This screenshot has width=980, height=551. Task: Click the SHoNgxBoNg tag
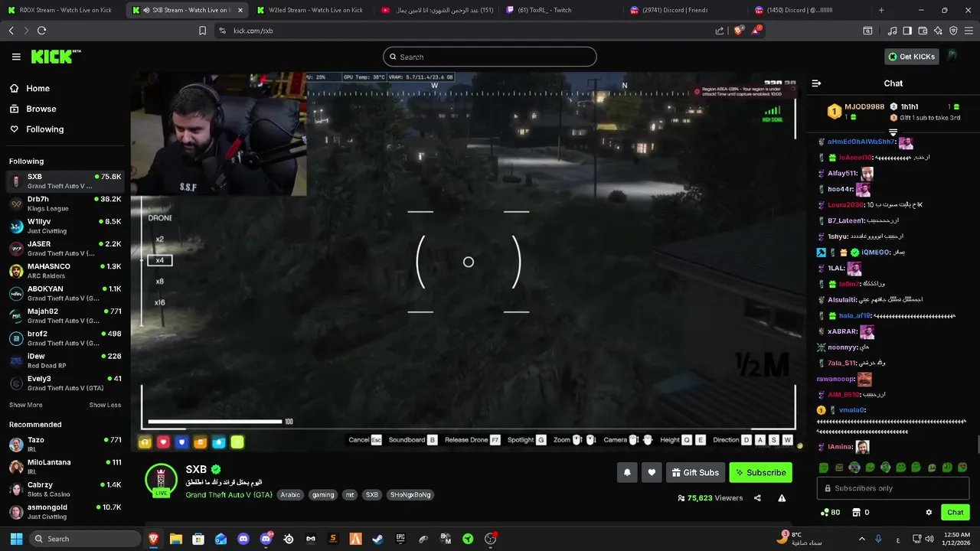click(x=410, y=495)
